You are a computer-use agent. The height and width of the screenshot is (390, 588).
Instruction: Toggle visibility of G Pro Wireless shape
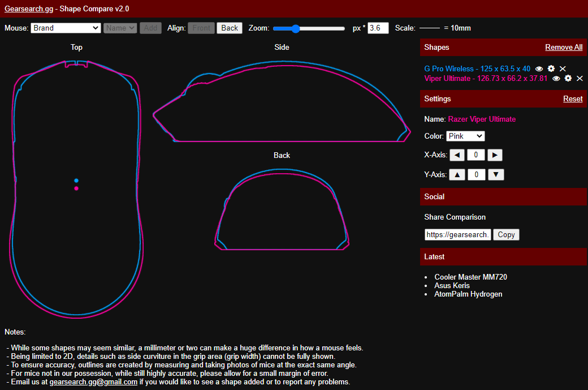tap(539, 68)
